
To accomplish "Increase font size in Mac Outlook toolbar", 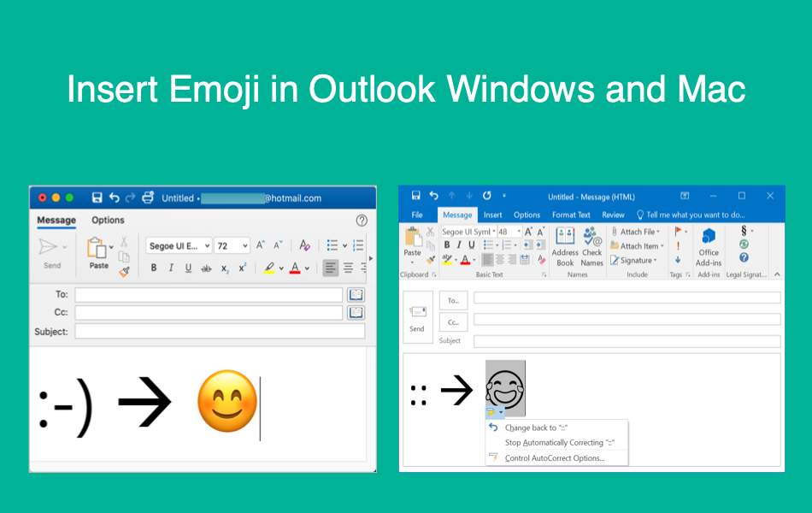I will 261,245.
